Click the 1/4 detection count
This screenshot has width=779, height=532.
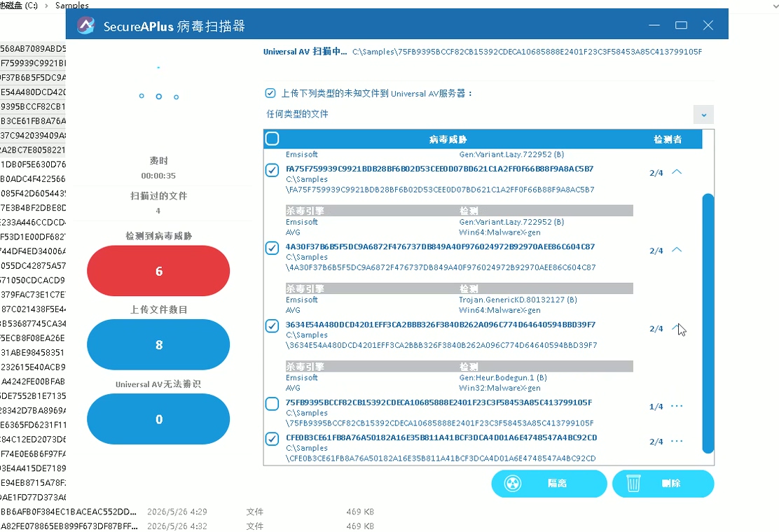(656, 407)
